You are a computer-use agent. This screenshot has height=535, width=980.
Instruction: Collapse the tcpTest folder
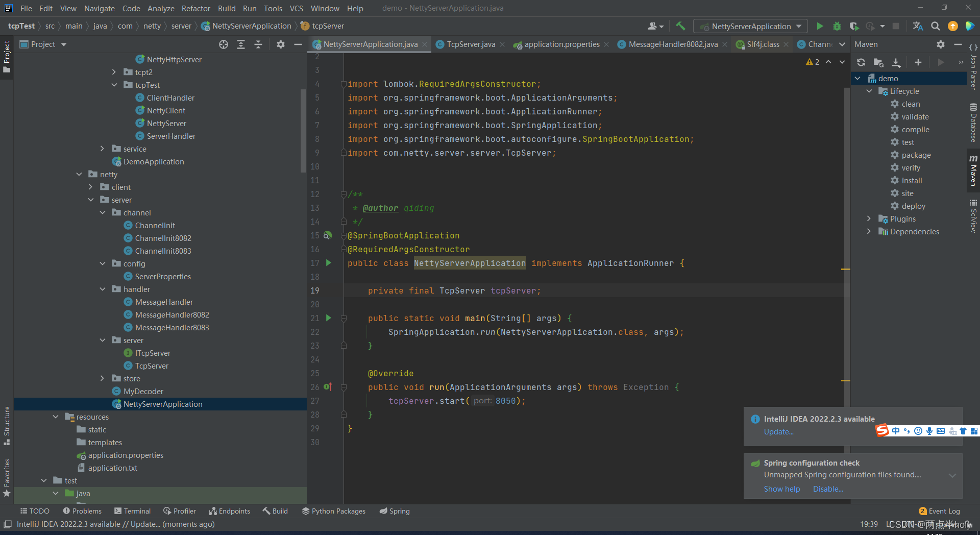114,85
